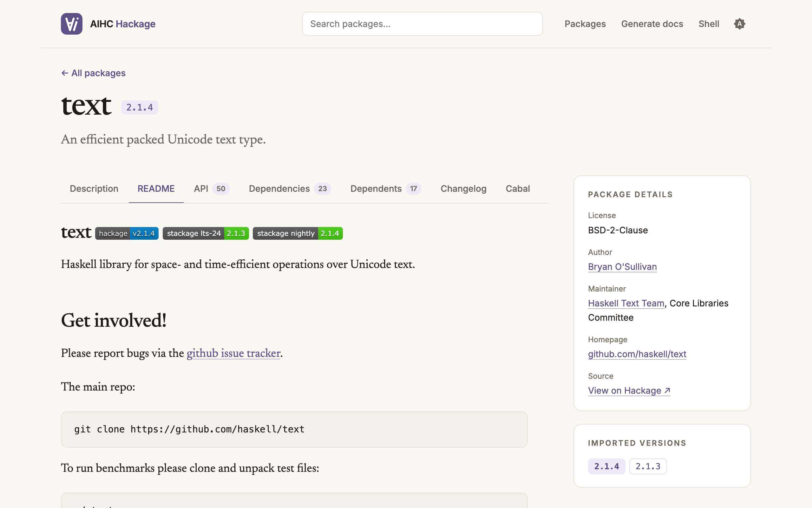This screenshot has height=508, width=812.
Task: Click the hackage v2.1.4 badge
Action: [127, 233]
